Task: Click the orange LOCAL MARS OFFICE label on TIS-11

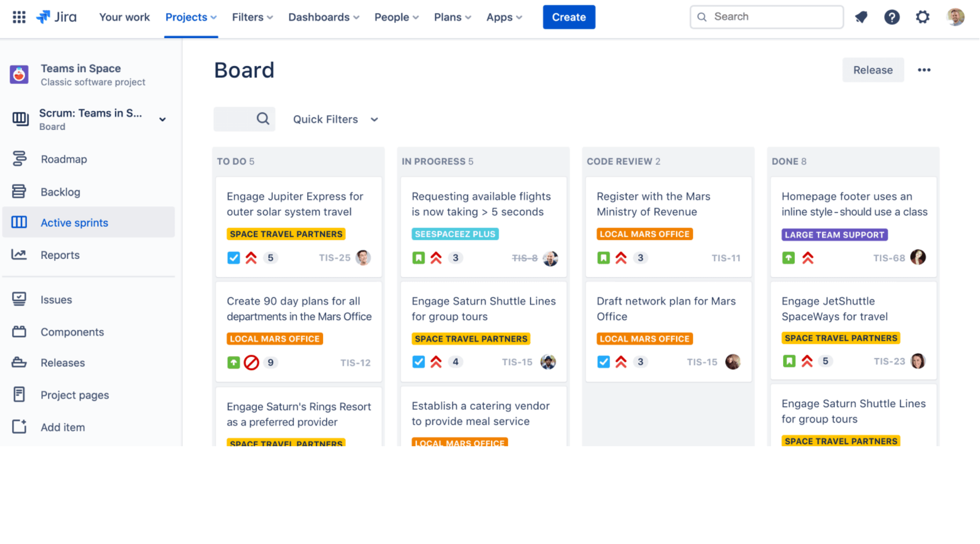Action: pos(644,234)
